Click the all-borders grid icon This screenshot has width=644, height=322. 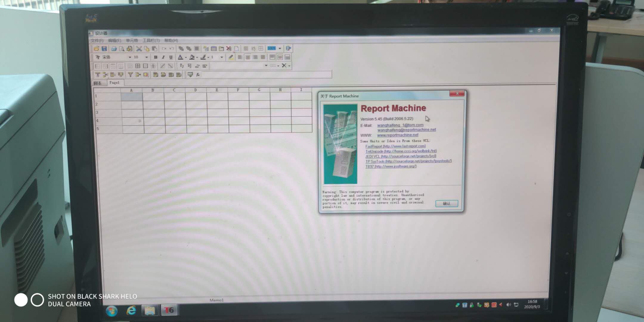[x=138, y=66]
